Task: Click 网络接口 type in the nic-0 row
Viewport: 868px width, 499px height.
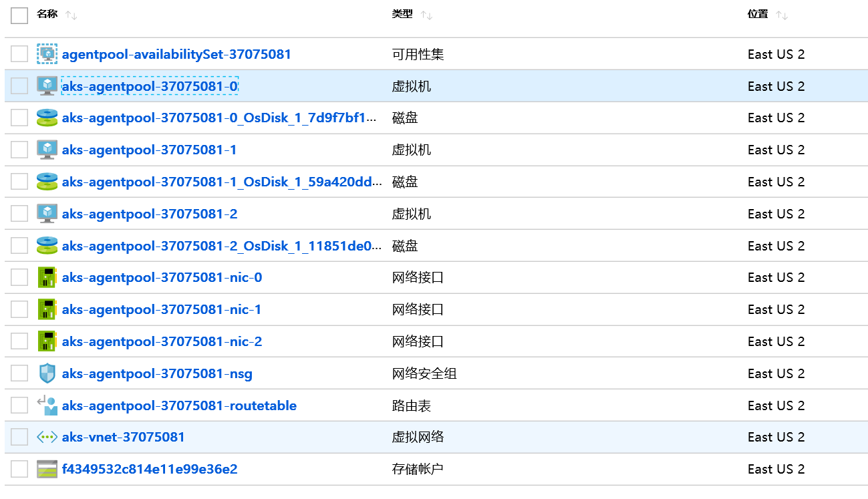Action: click(x=418, y=278)
